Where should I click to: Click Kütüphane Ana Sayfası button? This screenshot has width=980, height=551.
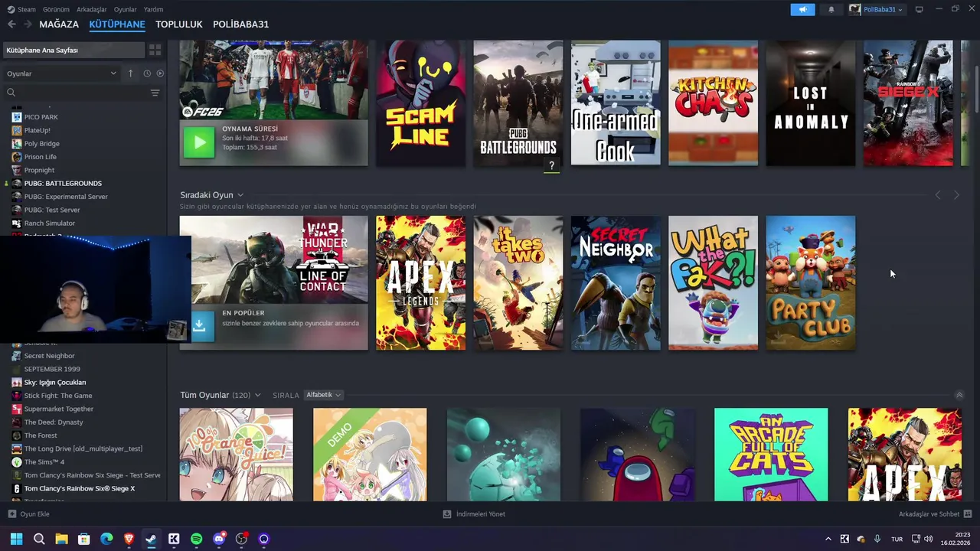click(73, 50)
